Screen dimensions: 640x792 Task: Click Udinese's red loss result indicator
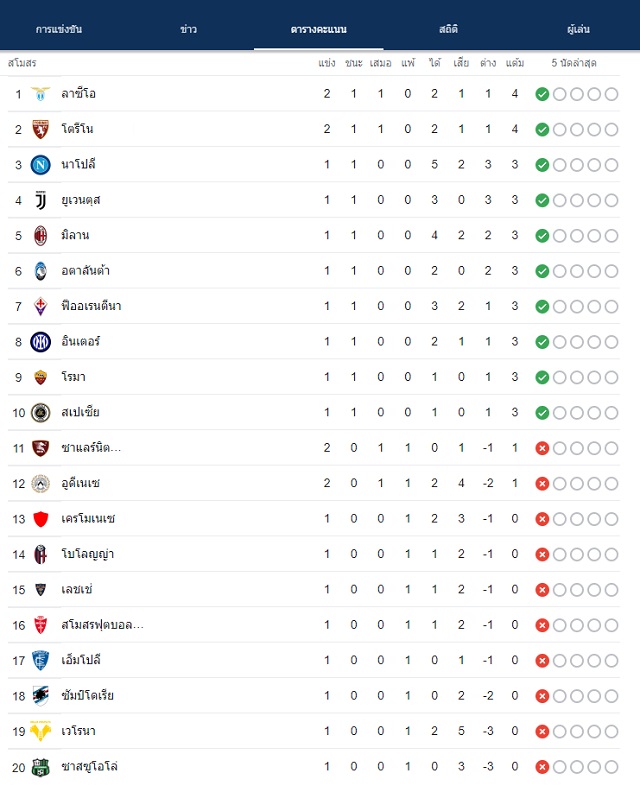pos(542,483)
